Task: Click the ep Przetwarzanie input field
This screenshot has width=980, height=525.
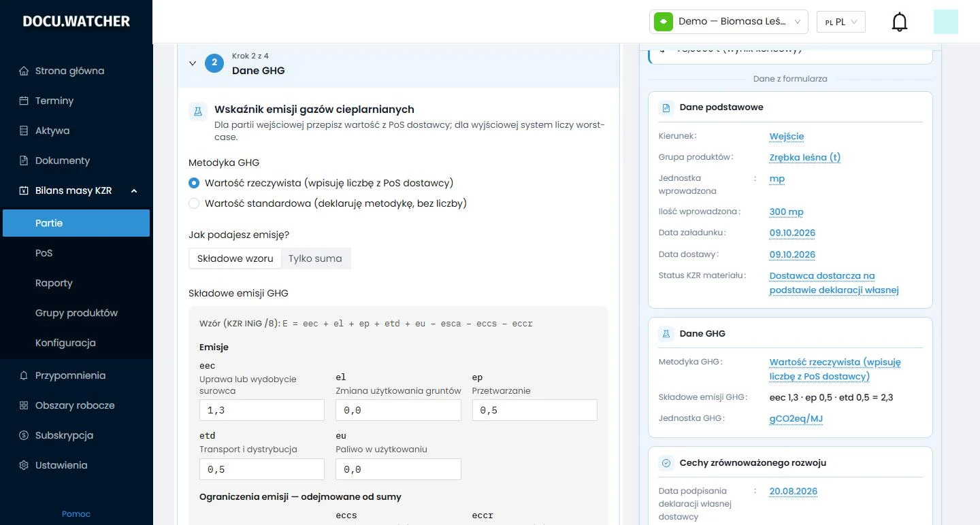Action: tap(535, 410)
